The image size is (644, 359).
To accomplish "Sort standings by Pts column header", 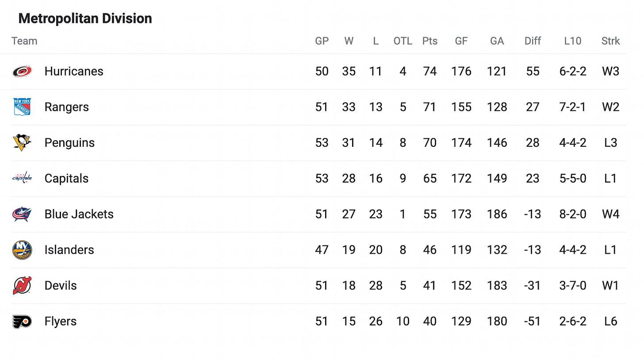I will pyautogui.click(x=429, y=41).
